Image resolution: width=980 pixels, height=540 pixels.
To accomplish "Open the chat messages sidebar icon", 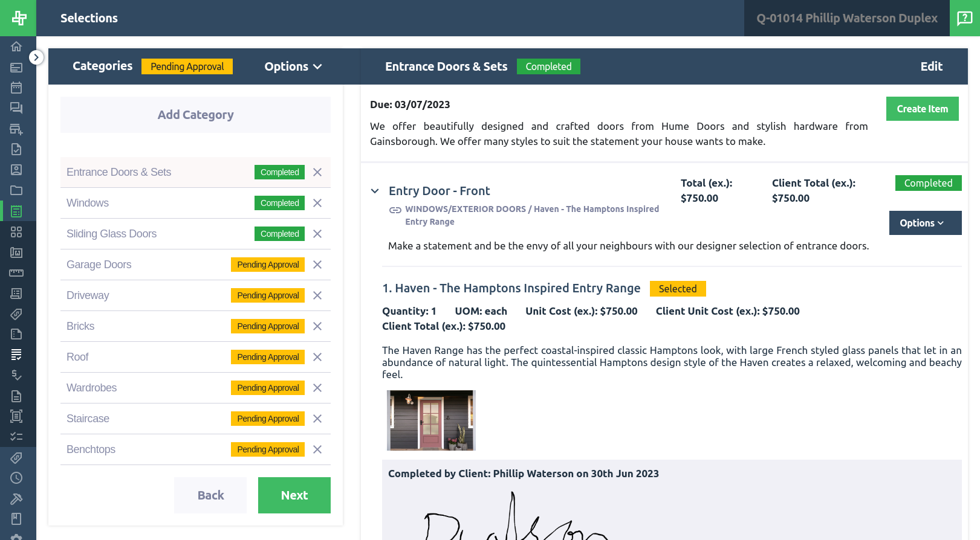I will pos(16,108).
